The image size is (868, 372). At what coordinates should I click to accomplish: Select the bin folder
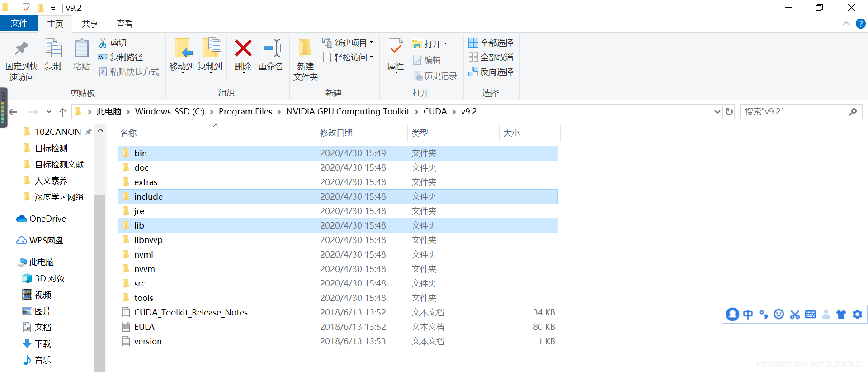click(338, 153)
